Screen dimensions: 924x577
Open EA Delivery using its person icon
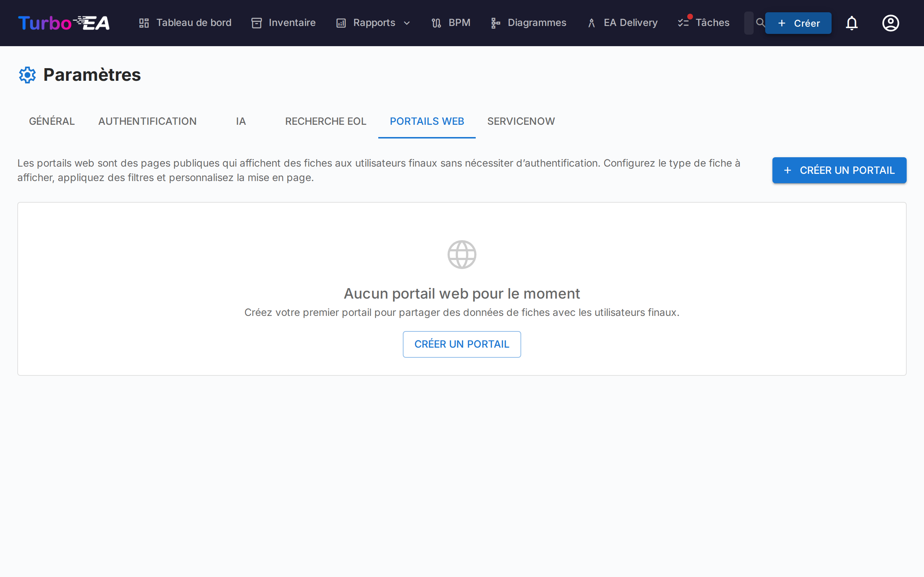point(592,22)
